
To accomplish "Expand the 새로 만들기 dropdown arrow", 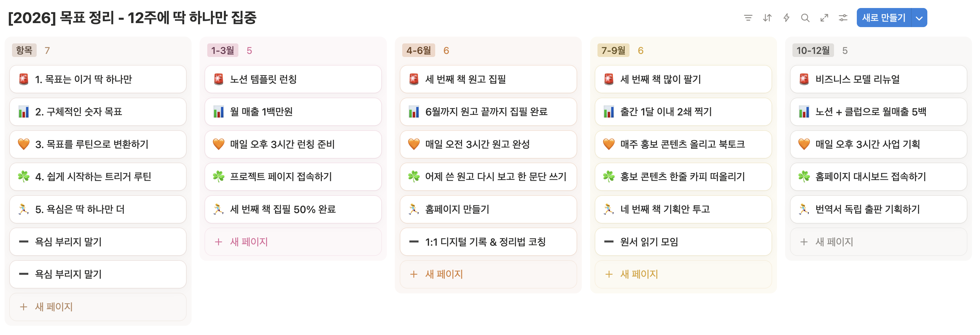I will click(919, 18).
